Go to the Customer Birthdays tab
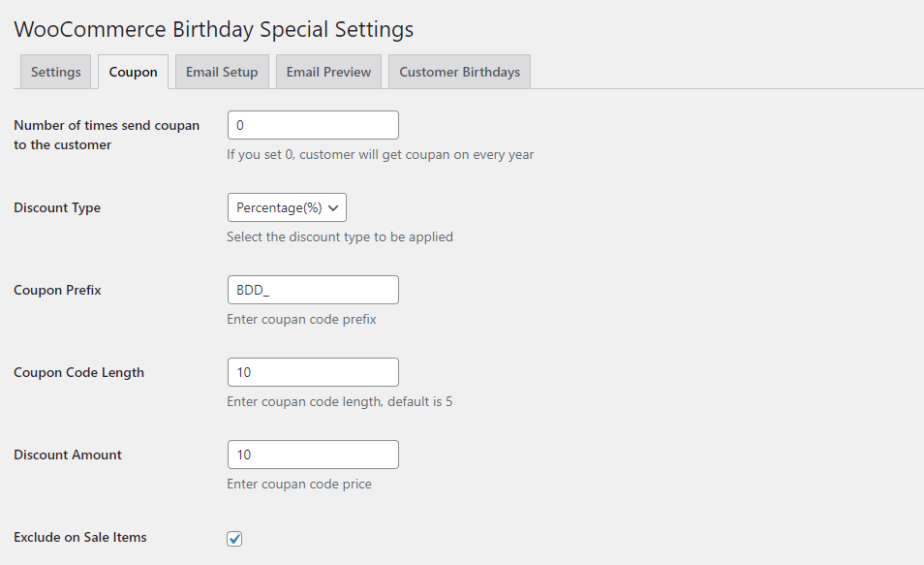The width and height of the screenshot is (924, 565). [460, 72]
